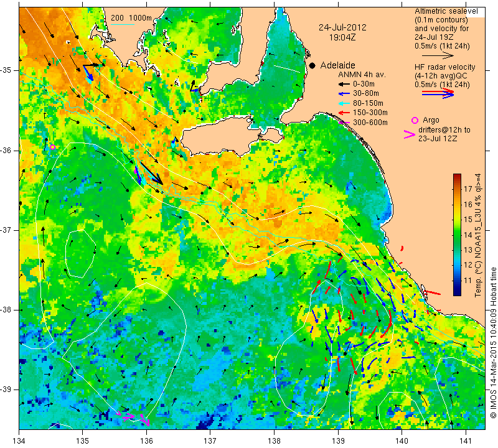Click the longitude 141 axis label
Viewport: 498px width, 448px height.
pos(466,441)
